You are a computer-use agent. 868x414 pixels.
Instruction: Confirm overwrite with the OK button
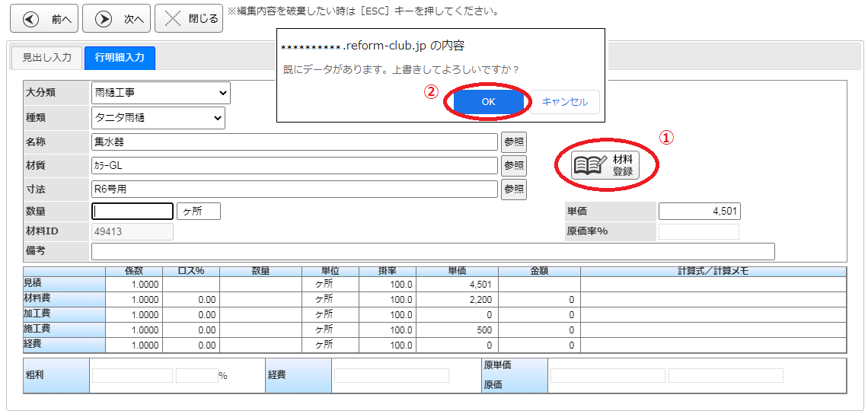[x=488, y=102]
